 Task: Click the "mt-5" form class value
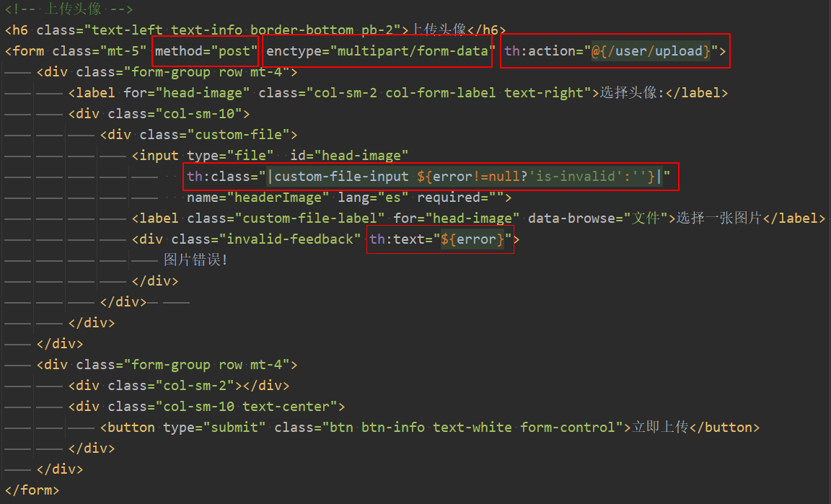pyautogui.click(x=123, y=51)
